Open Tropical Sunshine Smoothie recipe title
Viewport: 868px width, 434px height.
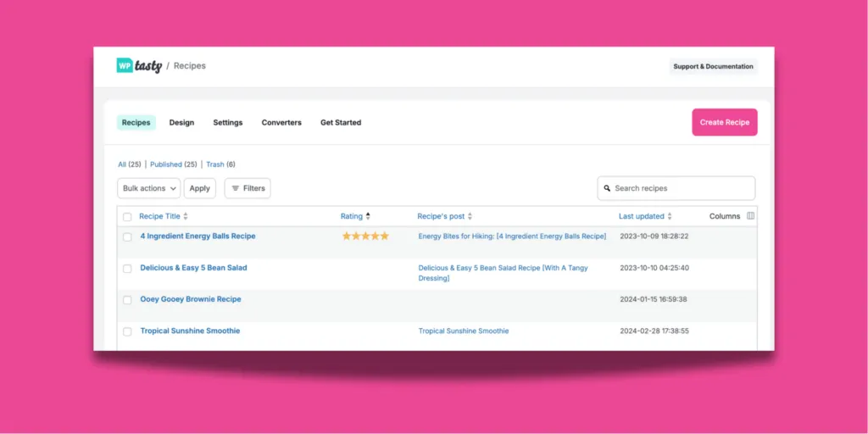[x=190, y=331]
